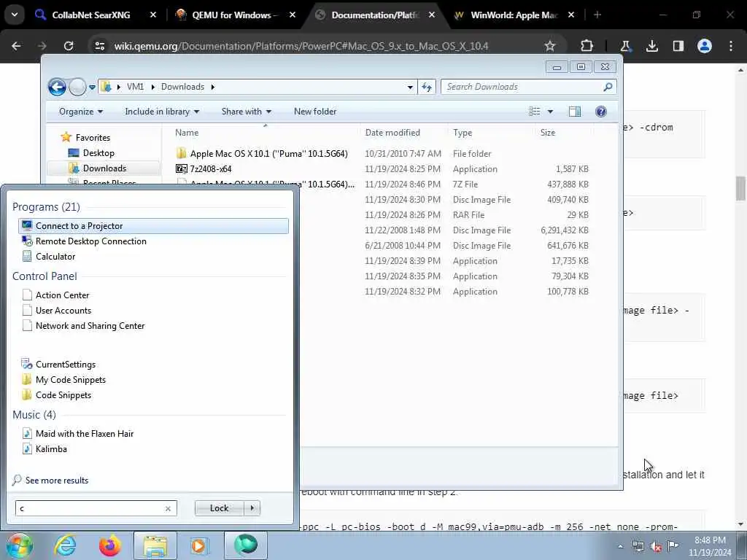Open Maid with the Flaxen Hair track
This screenshot has width=747, height=560.
pyautogui.click(x=85, y=433)
